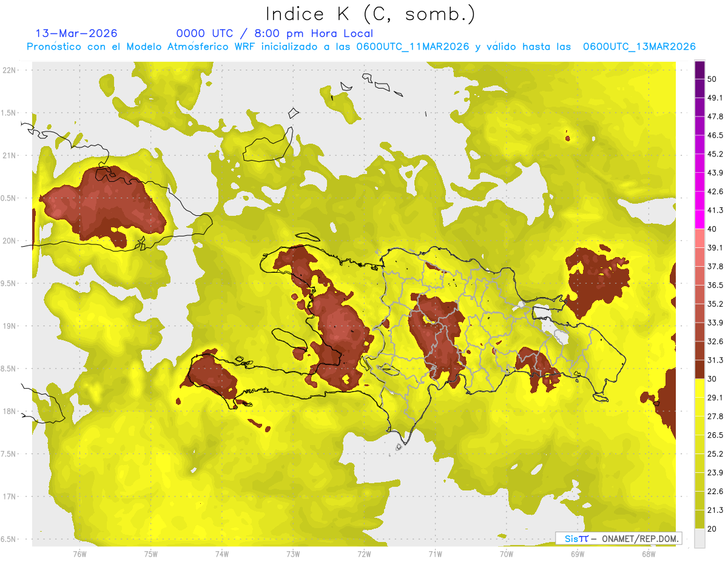Click the '43.9' colorbar value
The height and width of the screenshot is (562, 728).
tap(715, 172)
